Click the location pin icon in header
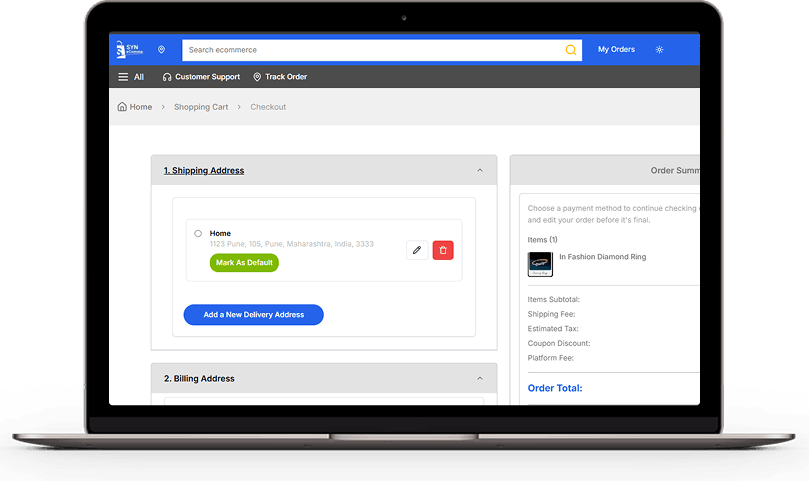Viewport: 810px width, 482px height. click(161, 49)
